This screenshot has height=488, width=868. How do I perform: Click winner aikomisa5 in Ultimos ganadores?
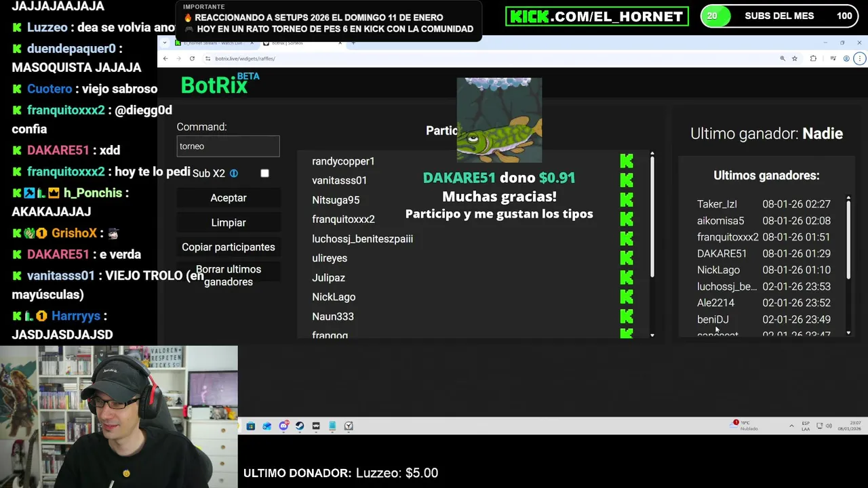(720, 220)
